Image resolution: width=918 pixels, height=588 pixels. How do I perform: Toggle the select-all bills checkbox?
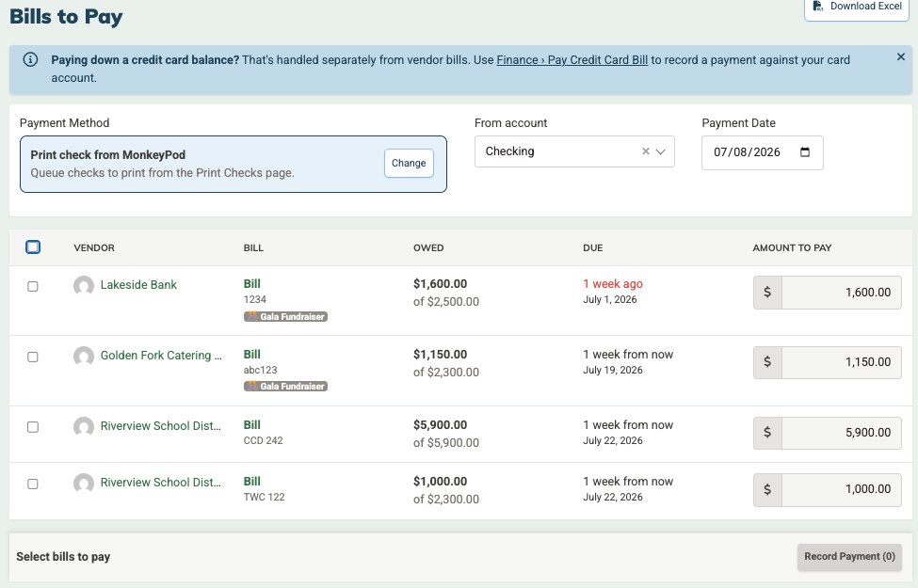[x=33, y=246]
